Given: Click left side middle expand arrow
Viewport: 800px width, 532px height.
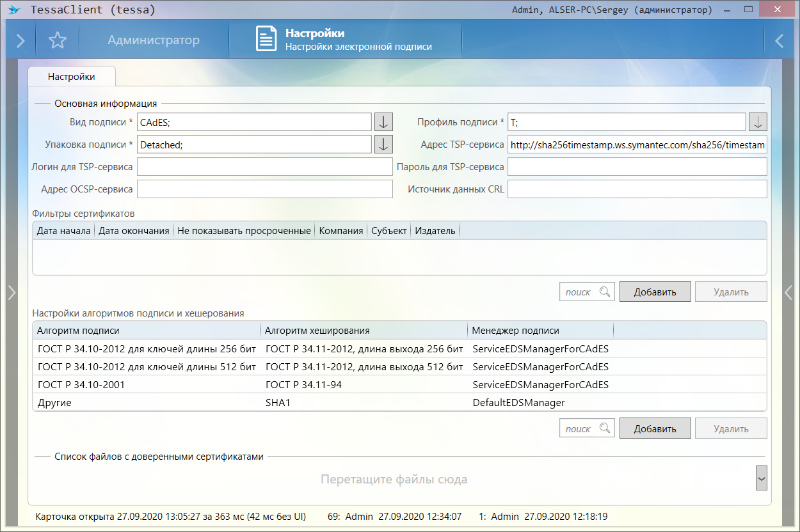Looking at the screenshot, I should point(11,292).
